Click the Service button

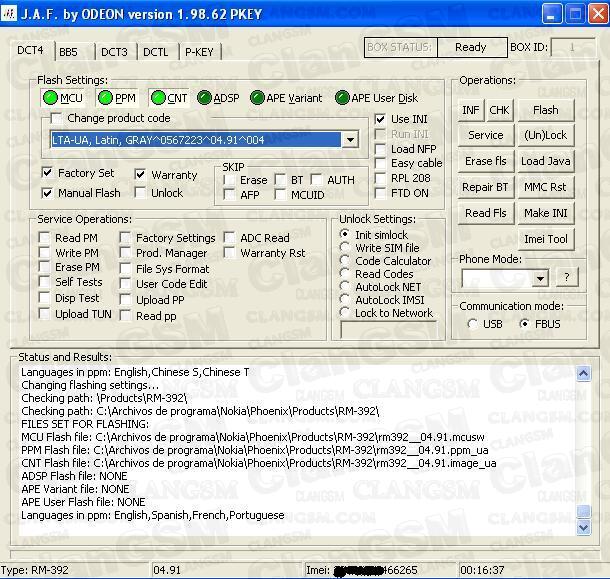[x=486, y=135]
